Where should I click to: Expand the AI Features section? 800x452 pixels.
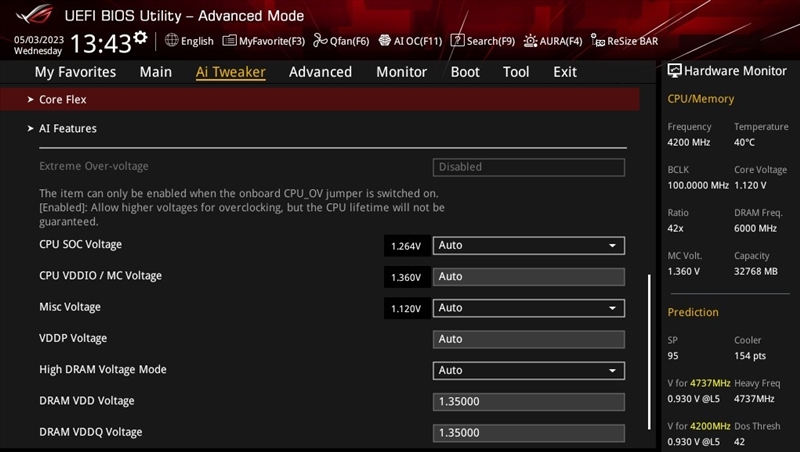[x=67, y=129]
